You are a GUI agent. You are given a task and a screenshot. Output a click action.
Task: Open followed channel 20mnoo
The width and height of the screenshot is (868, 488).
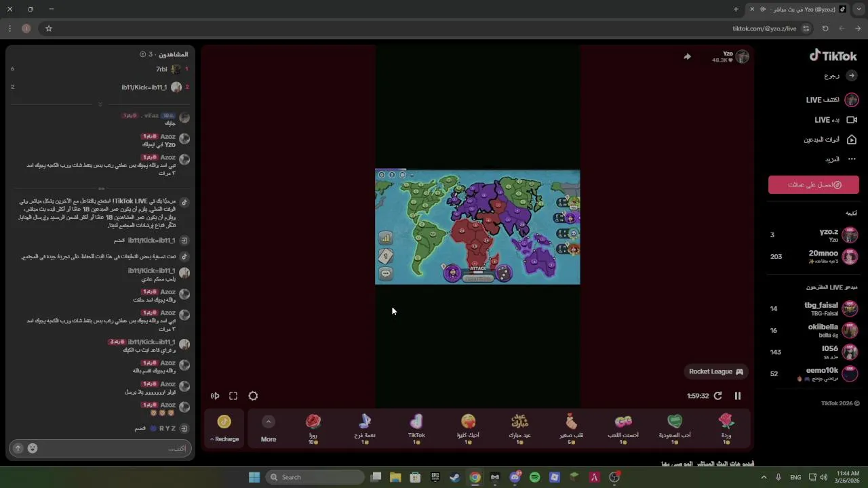pyautogui.click(x=813, y=257)
